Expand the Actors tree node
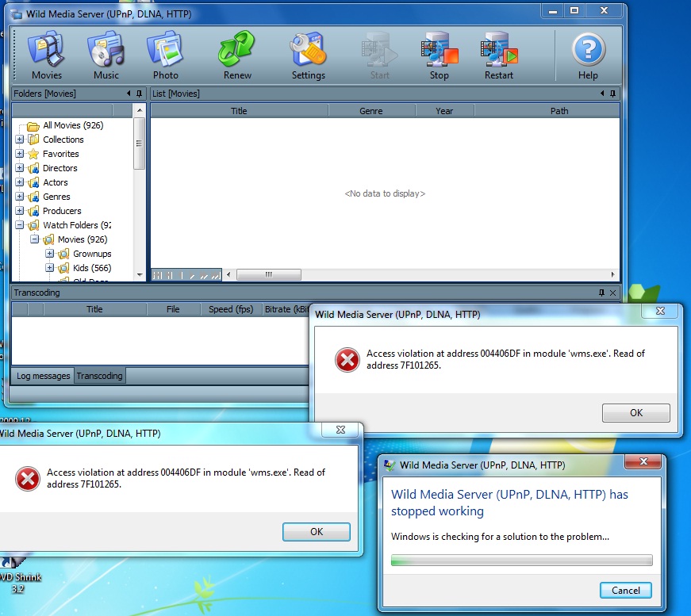This screenshot has width=691, height=616. (19, 182)
